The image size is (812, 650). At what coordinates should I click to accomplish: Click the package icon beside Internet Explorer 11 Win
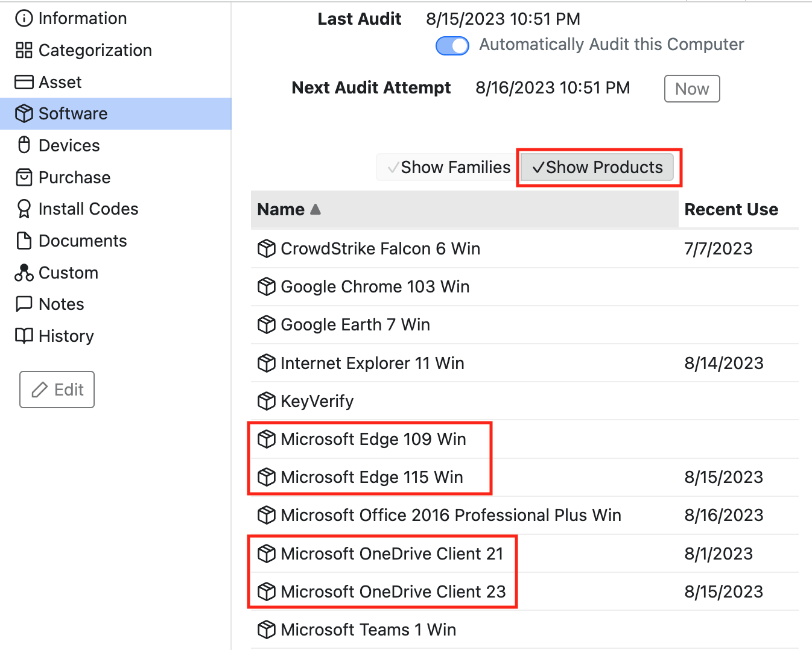point(266,363)
